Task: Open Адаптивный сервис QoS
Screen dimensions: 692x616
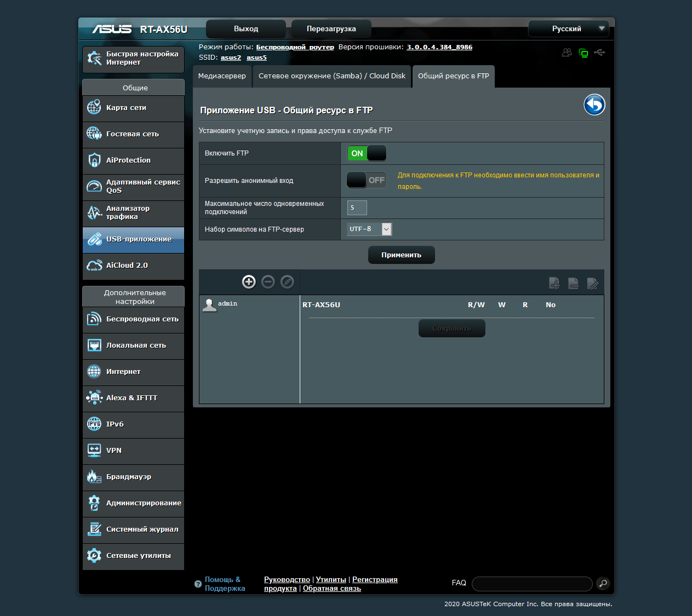Action: pyautogui.click(x=133, y=187)
